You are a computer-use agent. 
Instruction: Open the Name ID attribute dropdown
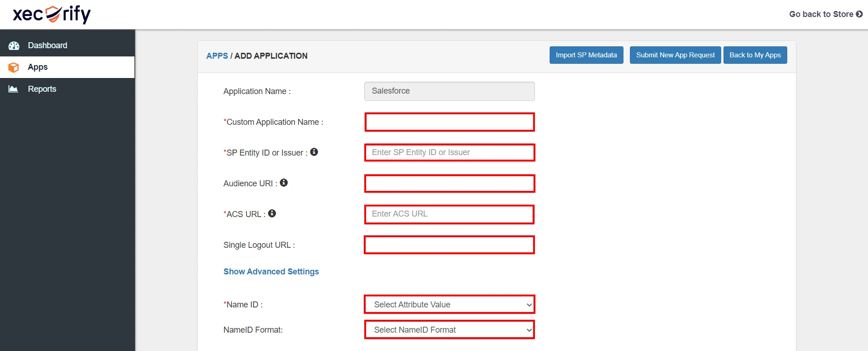point(450,305)
